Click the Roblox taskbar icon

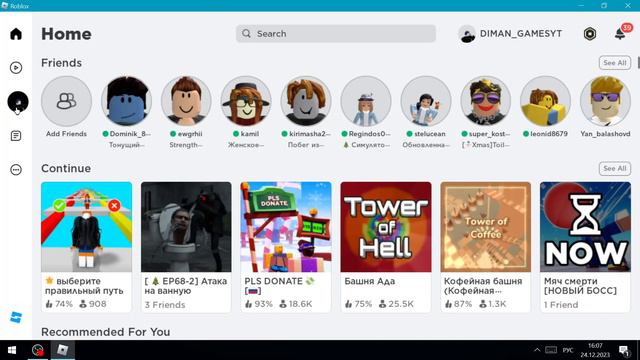62,350
